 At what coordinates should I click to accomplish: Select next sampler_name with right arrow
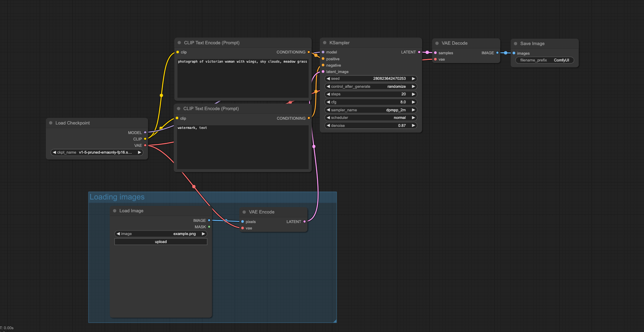[x=414, y=110]
